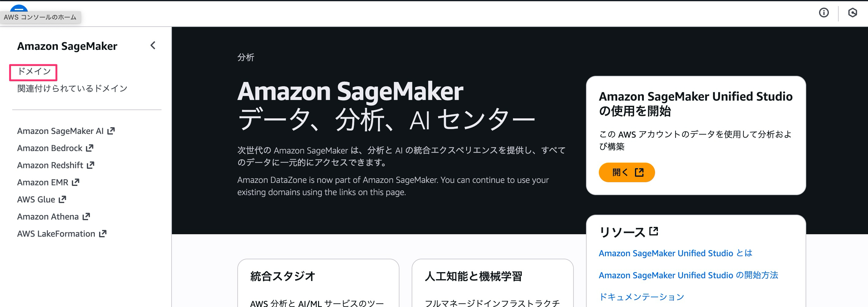
Task: Click the hexagon settings icon in header
Action: [852, 13]
